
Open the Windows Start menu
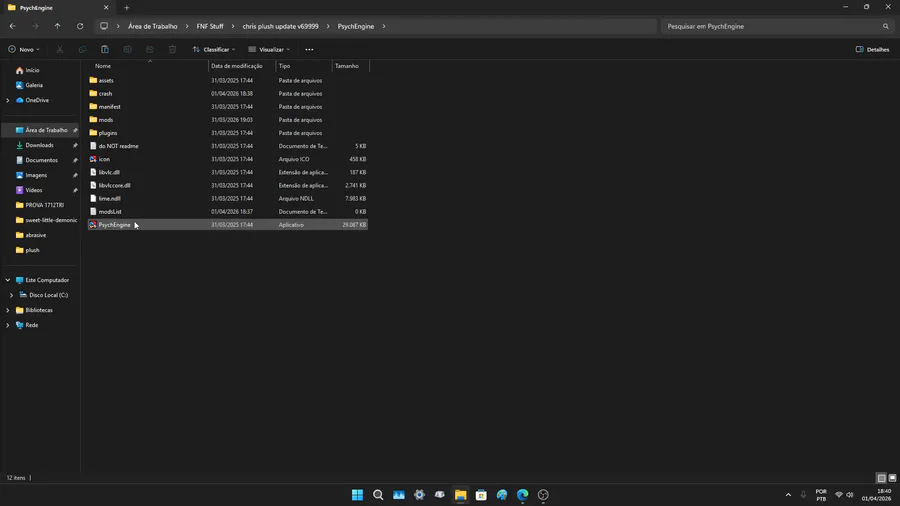pos(357,495)
